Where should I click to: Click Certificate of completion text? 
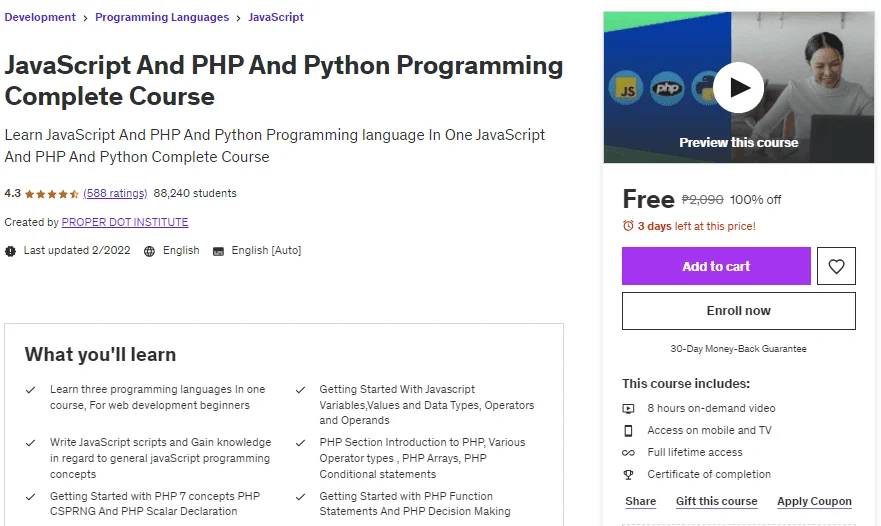[709, 474]
